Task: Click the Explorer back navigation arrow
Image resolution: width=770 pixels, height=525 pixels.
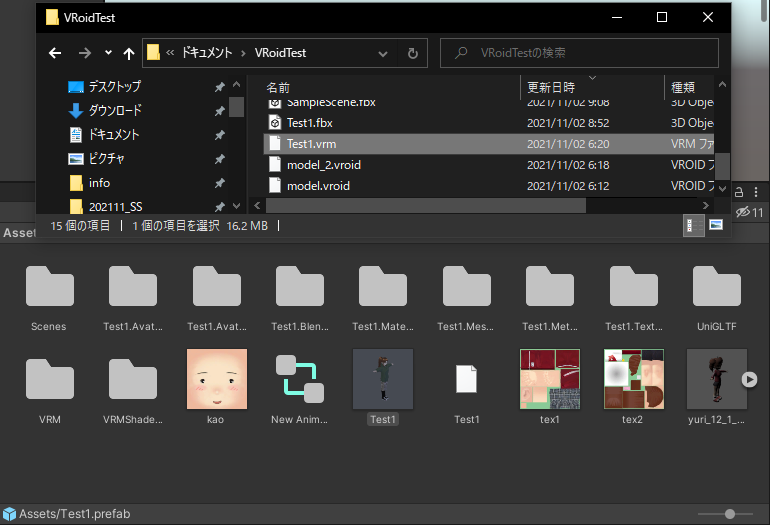Action: click(56, 53)
